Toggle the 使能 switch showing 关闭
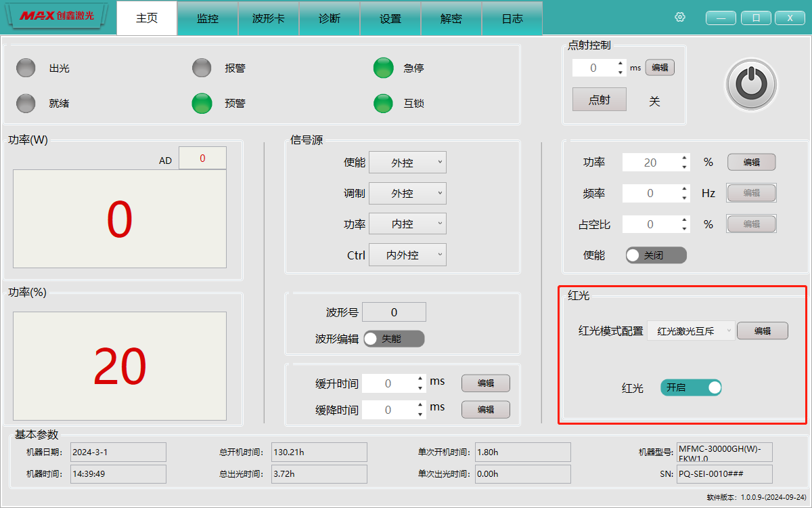 pos(656,255)
